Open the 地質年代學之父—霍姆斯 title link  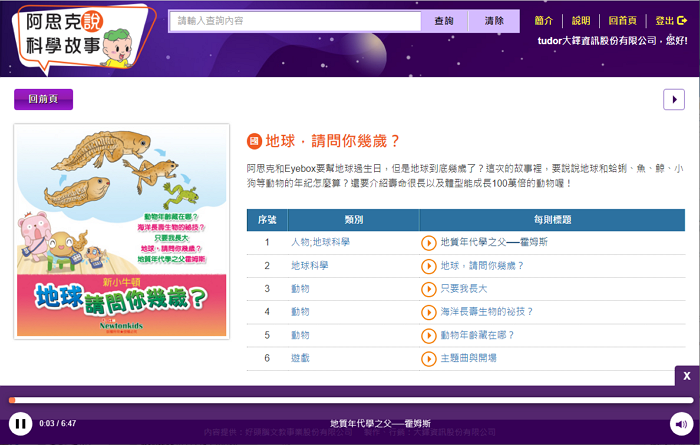(494, 242)
